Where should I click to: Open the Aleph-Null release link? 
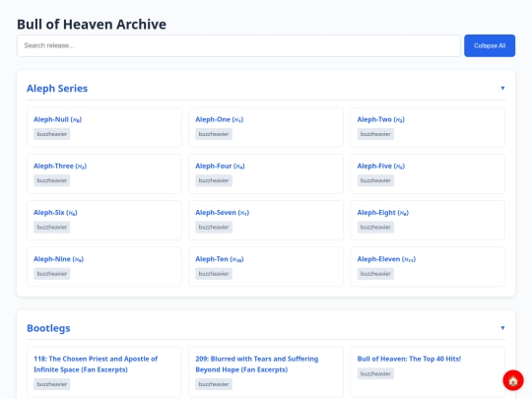[58, 119]
